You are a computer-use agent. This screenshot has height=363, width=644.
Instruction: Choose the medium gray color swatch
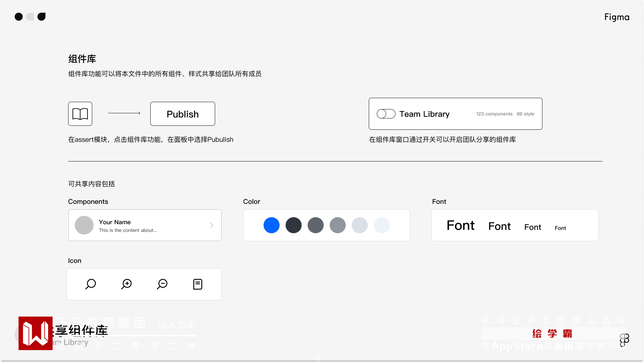pyautogui.click(x=338, y=225)
